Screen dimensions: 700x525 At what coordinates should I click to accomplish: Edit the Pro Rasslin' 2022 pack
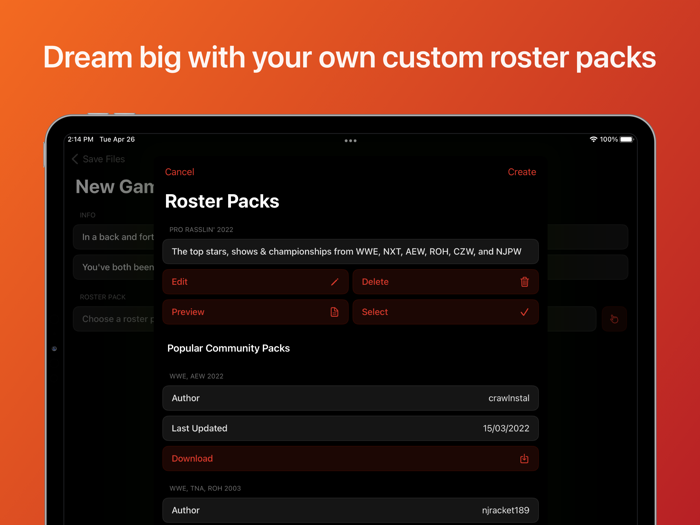(255, 282)
